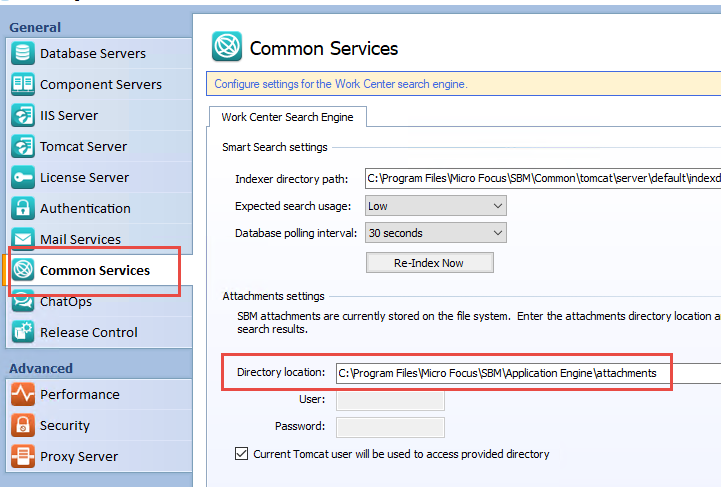Click the Tomcat Server icon
Viewport: 721px width, 487px height.
pos(23,146)
